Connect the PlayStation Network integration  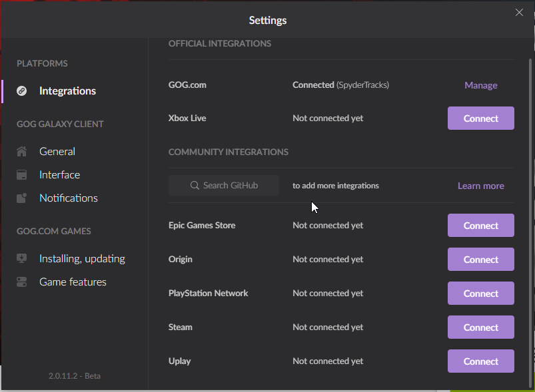tap(481, 293)
